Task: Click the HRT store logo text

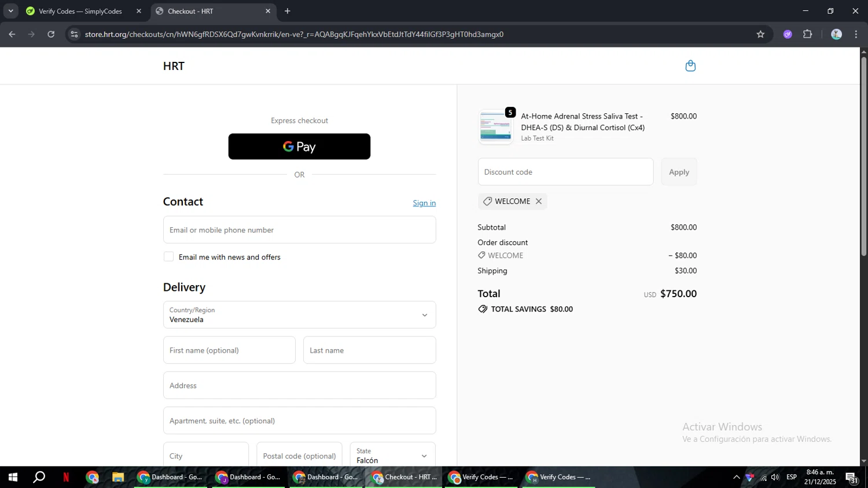Action: 174,66
